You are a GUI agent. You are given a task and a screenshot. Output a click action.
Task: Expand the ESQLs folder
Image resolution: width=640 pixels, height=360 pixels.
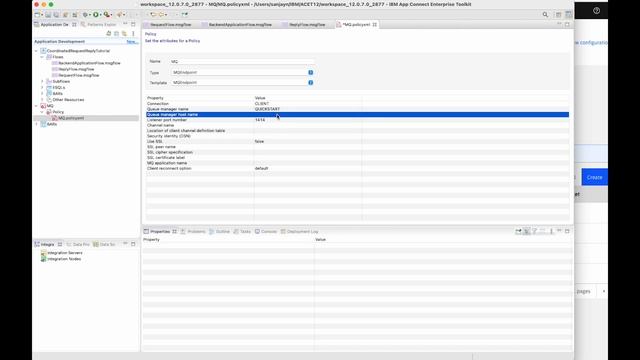[x=42, y=88]
